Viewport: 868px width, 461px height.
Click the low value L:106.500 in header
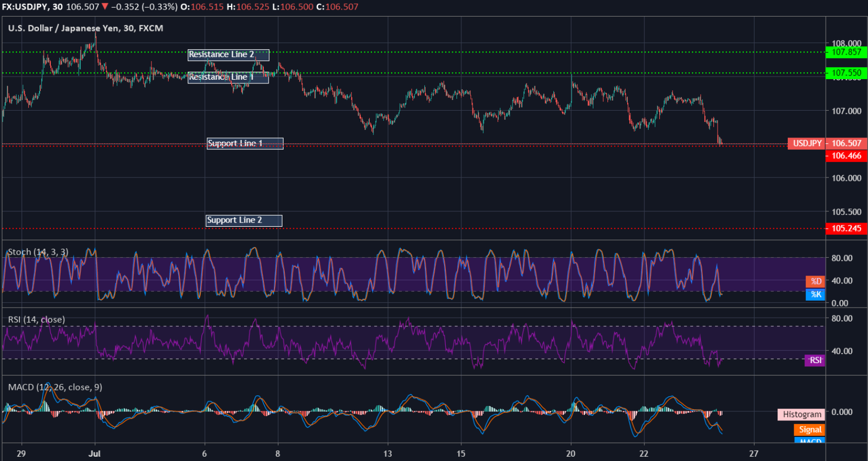click(293, 7)
